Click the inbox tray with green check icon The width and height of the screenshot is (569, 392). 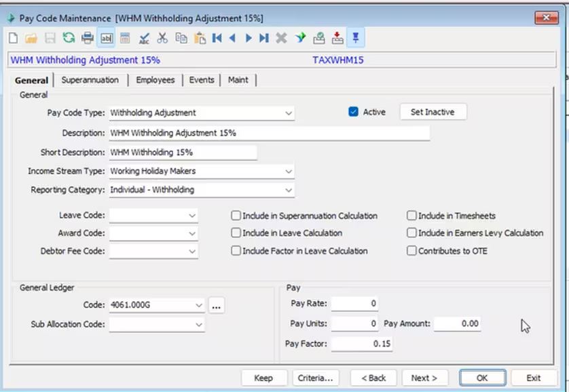click(x=319, y=38)
